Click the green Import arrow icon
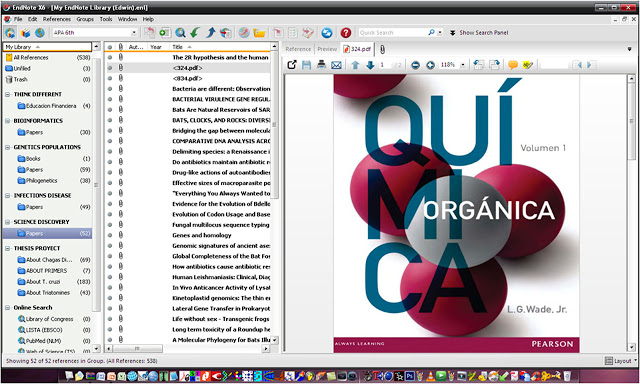Screen dimensions: 640x384 pos(195,33)
